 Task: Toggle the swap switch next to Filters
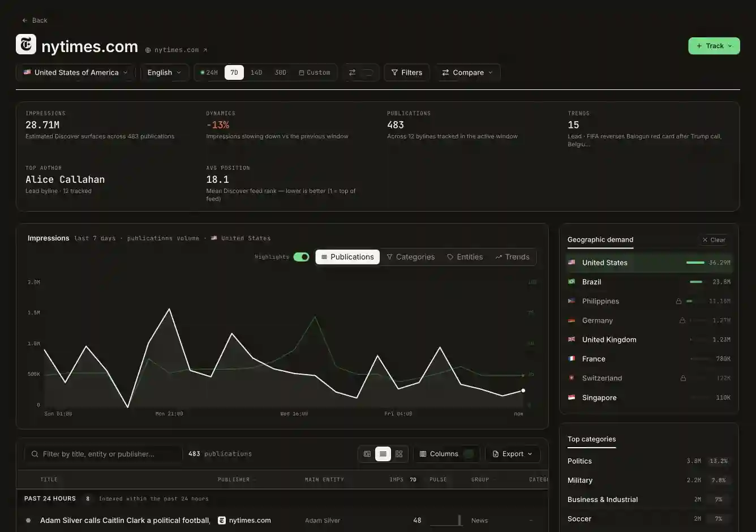[x=367, y=72]
